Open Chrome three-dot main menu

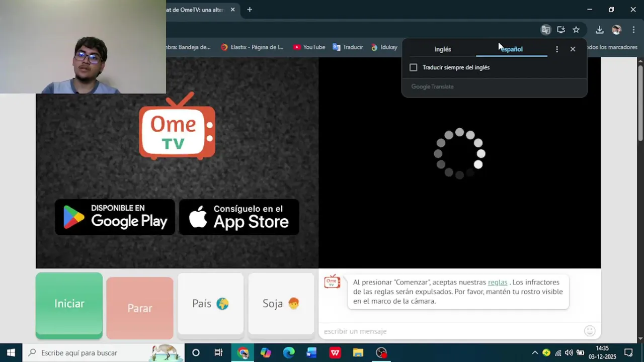[x=633, y=30]
